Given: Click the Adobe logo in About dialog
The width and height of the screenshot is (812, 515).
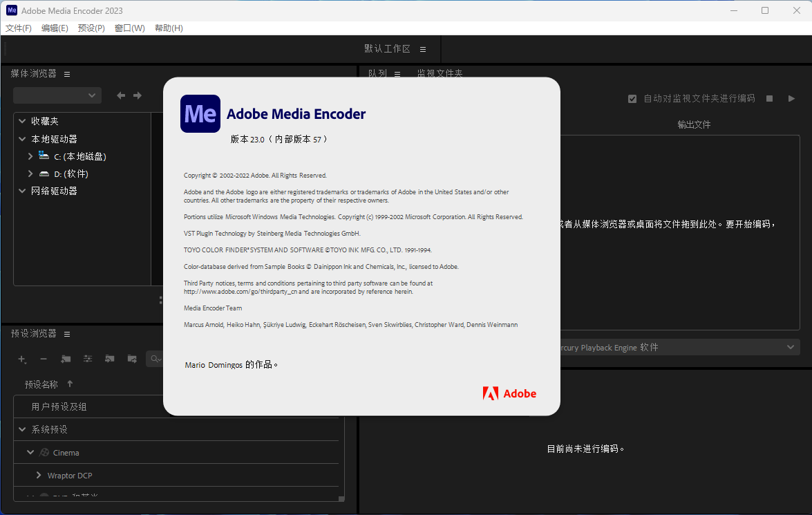Looking at the screenshot, I should pyautogui.click(x=509, y=394).
